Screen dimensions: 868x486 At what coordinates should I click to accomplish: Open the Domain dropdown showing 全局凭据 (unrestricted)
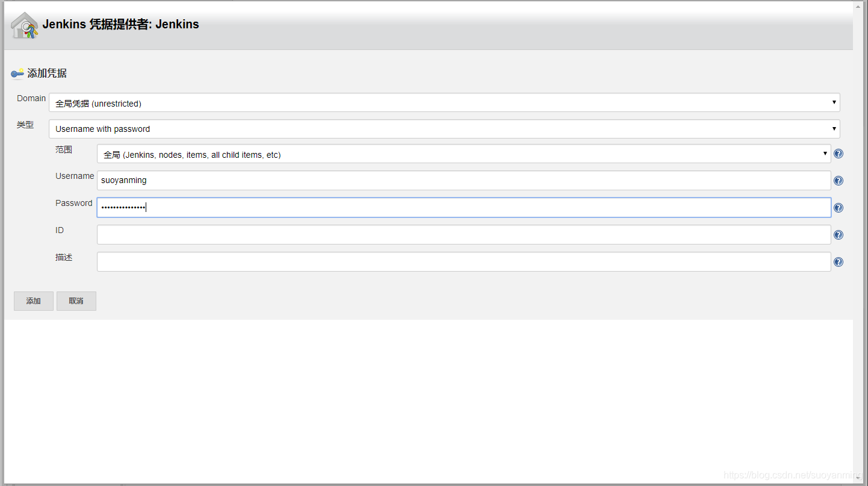click(444, 102)
